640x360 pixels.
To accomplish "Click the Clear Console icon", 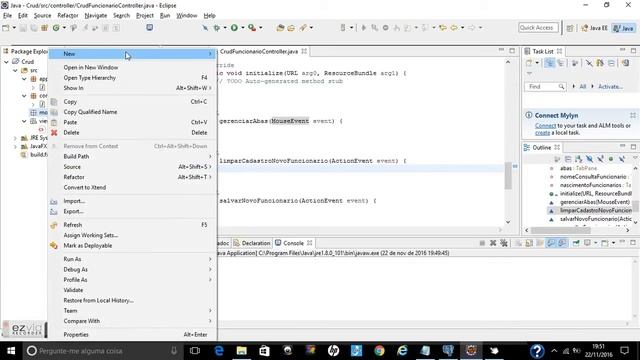I will (x=518, y=243).
